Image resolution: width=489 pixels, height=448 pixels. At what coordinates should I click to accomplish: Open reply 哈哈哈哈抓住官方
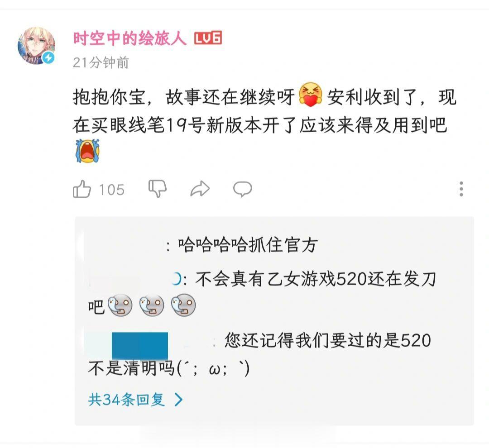pyautogui.click(x=248, y=245)
